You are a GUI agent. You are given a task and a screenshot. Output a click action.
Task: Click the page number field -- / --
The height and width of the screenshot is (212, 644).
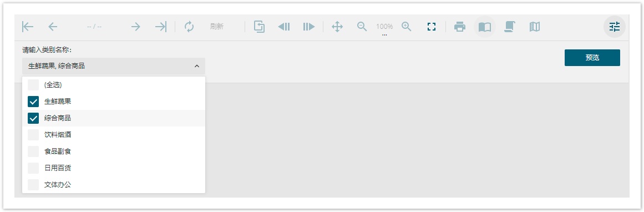click(x=94, y=27)
